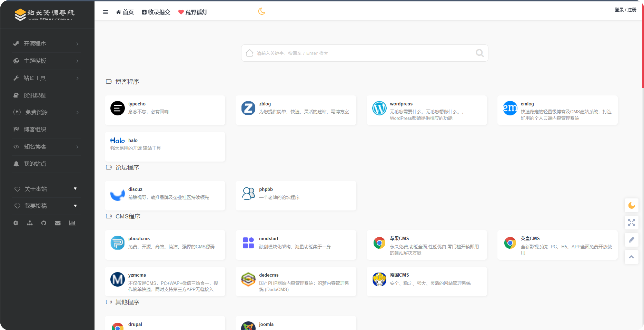Click the hamburger menu icon to collapse sidebar
Screen dimensions: 644x330
click(x=106, y=12)
